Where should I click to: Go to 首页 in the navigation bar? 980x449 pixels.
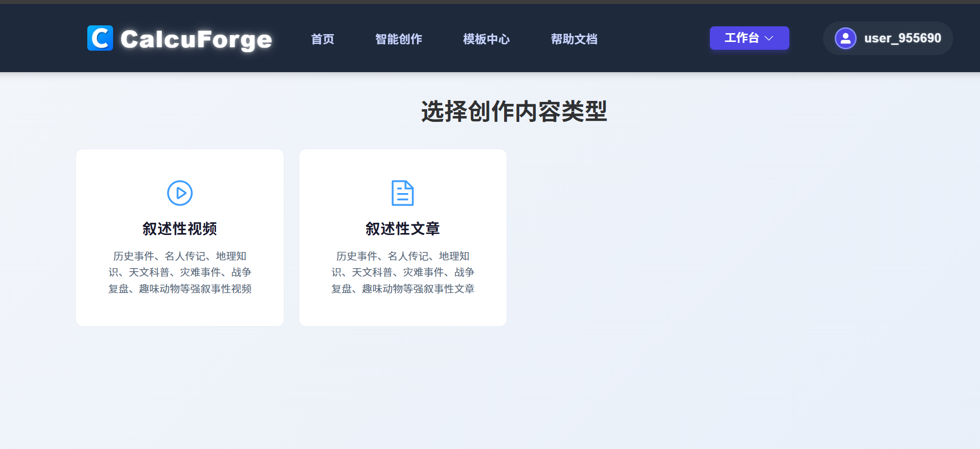tap(323, 39)
